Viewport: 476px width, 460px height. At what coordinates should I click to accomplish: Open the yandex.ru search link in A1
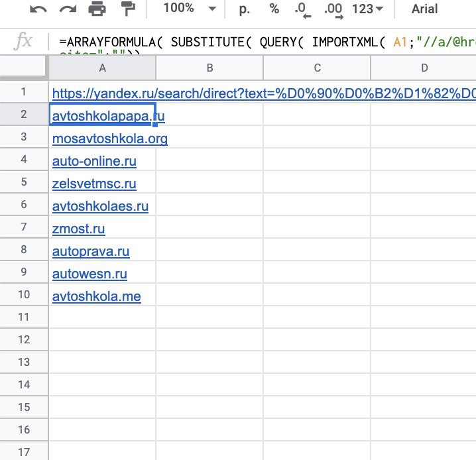(264, 93)
